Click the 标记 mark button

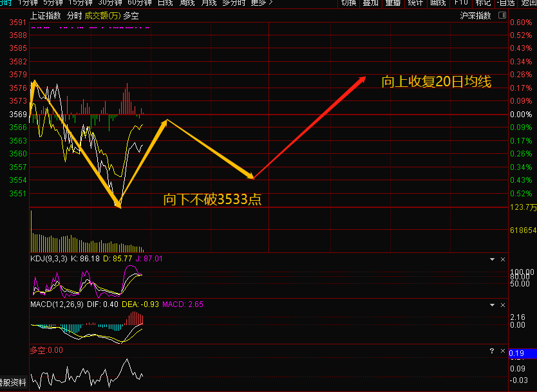coord(483,3)
